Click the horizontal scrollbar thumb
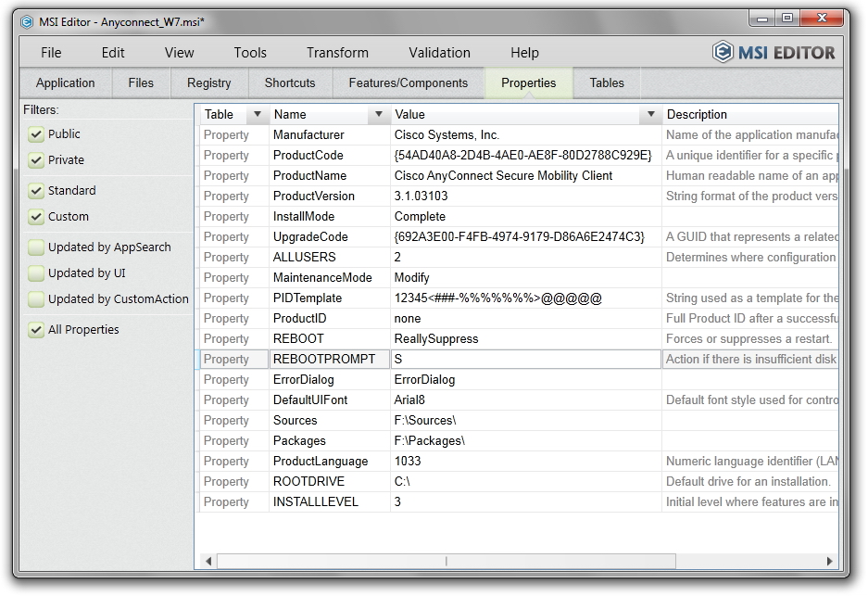Image resolution: width=868 pixels, height=596 pixels. (x=445, y=561)
